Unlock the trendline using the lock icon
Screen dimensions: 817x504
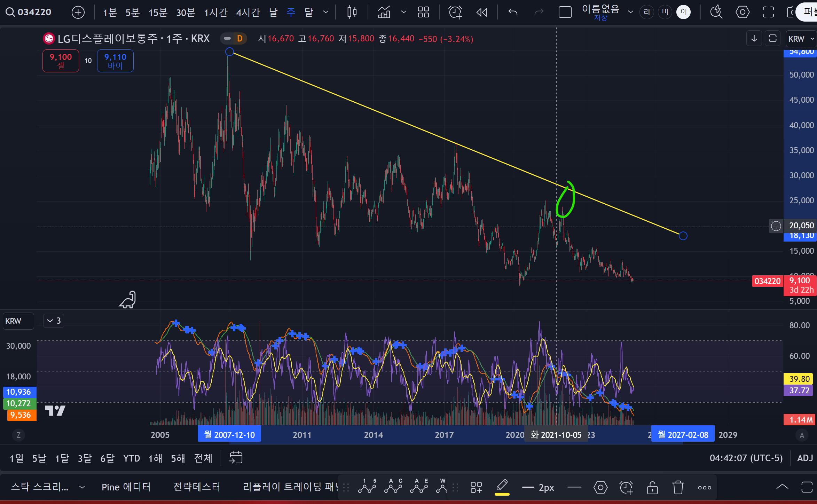pyautogui.click(x=652, y=487)
